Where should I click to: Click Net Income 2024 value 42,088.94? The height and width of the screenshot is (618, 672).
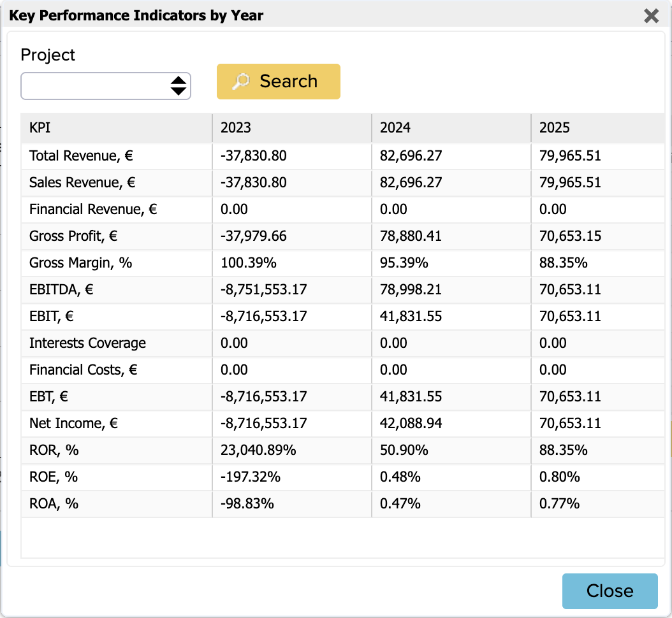click(x=411, y=424)
